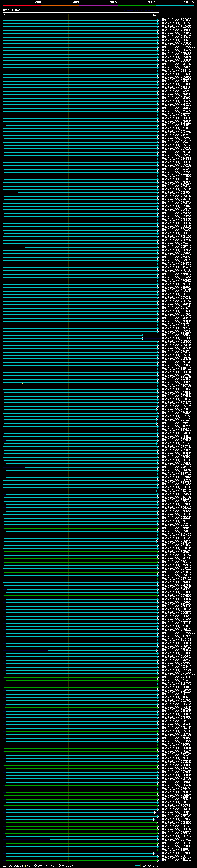Select hit UniRef100_Q37322
This screenshot has width=197, height=868.
[x=177, y=579]
